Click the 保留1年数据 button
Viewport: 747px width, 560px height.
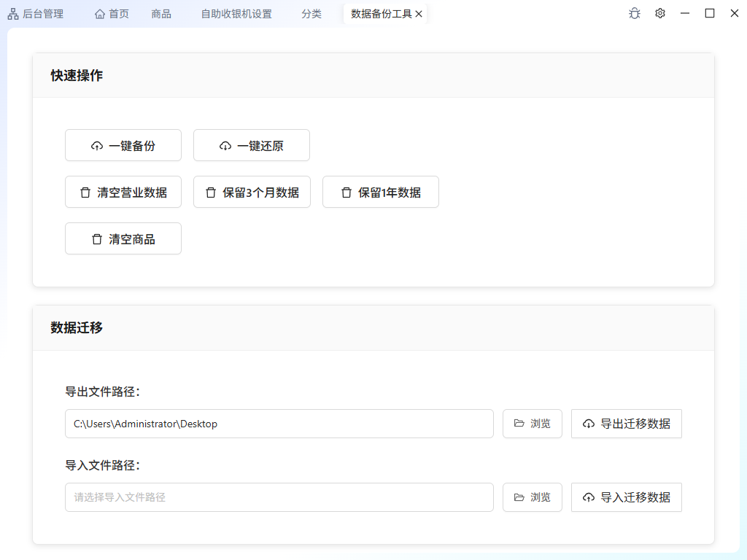[380, 192]
